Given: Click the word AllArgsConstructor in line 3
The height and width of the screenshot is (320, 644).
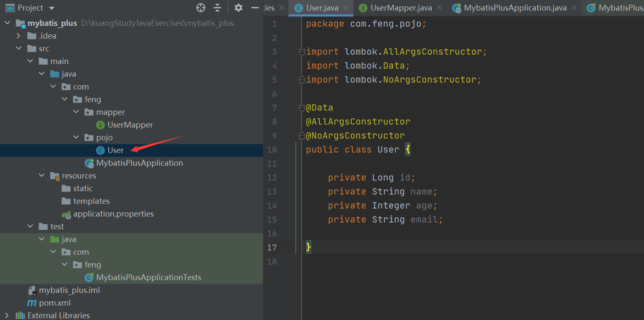Looking at the screenshot, I should click(433, 52).
